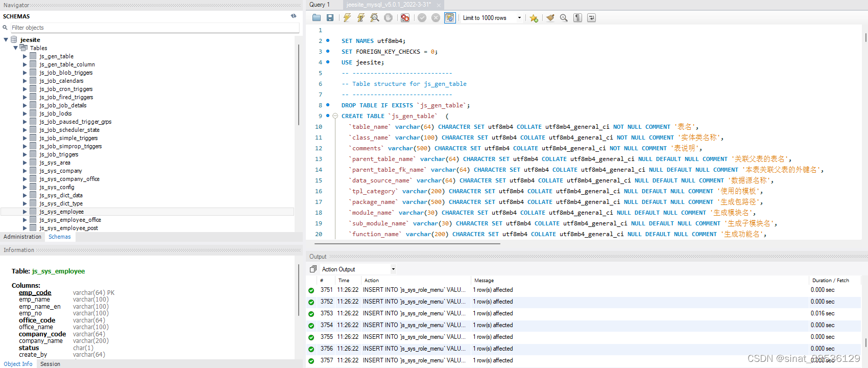
Task: Select js_sys_employee_office table
Action: (x=70, y=220)
